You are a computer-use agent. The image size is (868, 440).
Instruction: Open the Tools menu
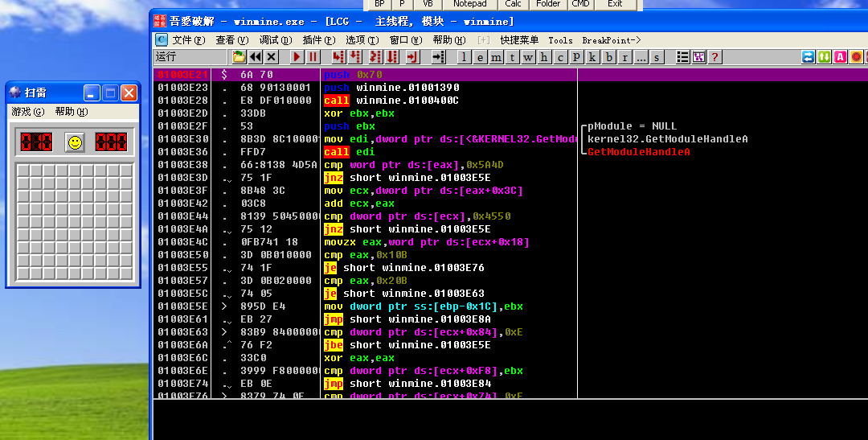(x=560, y=40)
